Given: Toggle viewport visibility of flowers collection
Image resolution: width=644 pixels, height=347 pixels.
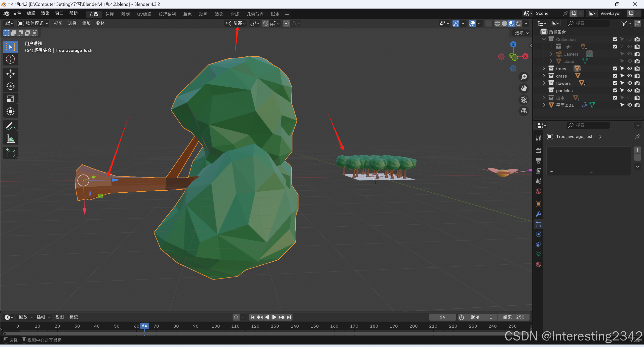Looking at the screenshot, I should tap(630, 83).
